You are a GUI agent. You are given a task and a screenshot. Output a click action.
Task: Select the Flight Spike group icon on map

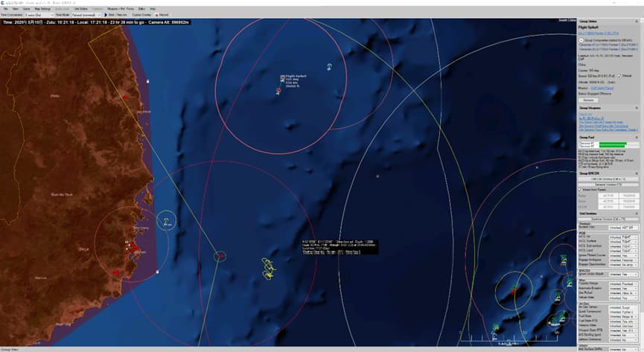click(283, 77)
